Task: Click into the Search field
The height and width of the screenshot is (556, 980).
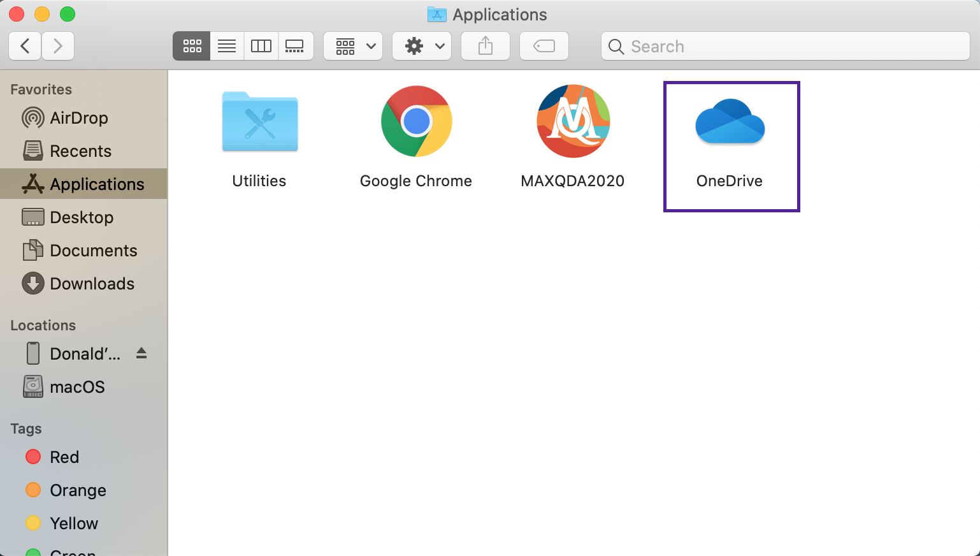Action: coord(785,46)
